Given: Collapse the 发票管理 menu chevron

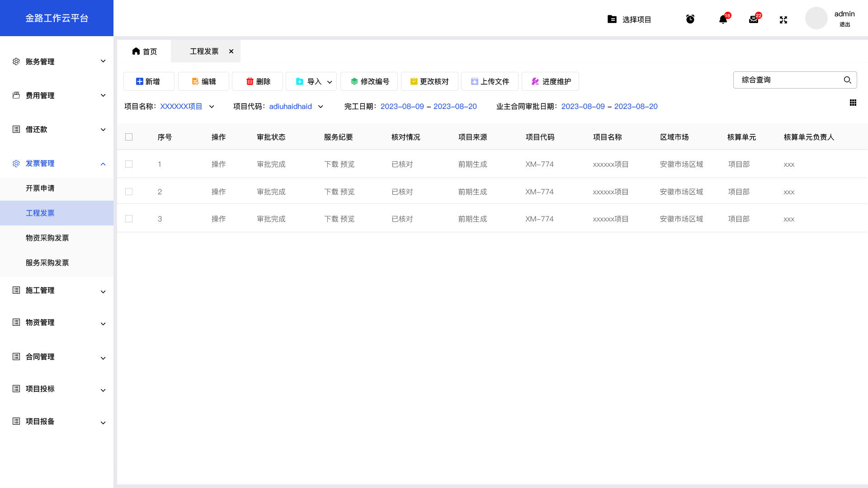Looking at the screenshot, I should [x=103, y=164].
